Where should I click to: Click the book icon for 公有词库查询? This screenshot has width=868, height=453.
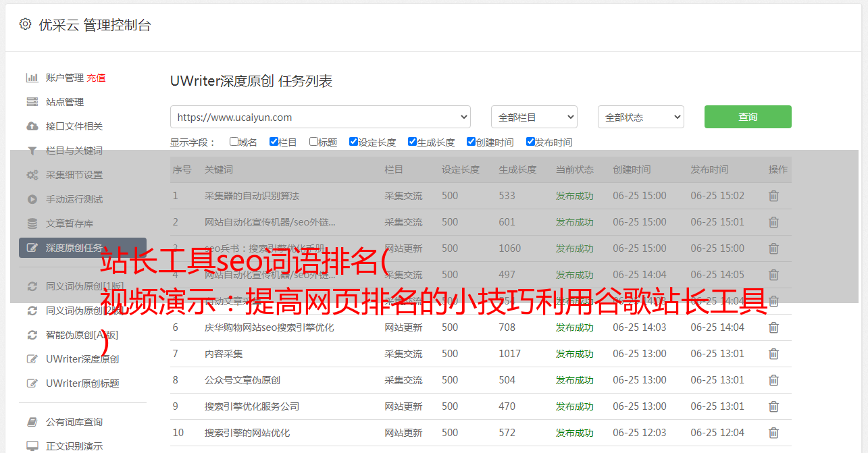click(x=32, y=422)
